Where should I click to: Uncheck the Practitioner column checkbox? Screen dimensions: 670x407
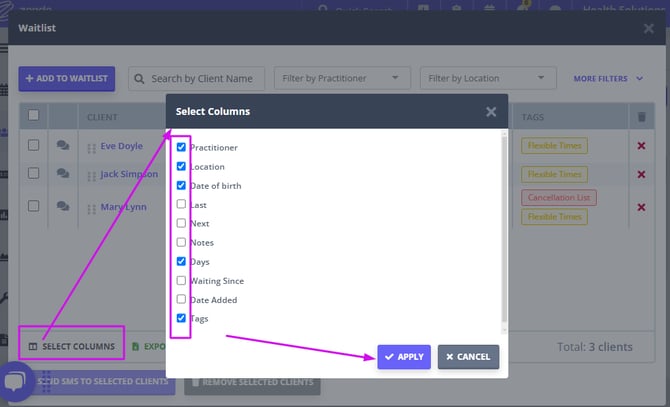point(181,147)
